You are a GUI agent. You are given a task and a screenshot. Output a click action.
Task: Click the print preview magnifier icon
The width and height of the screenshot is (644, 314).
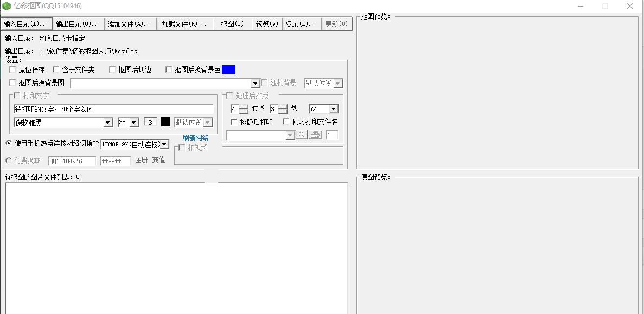point(302,135)
